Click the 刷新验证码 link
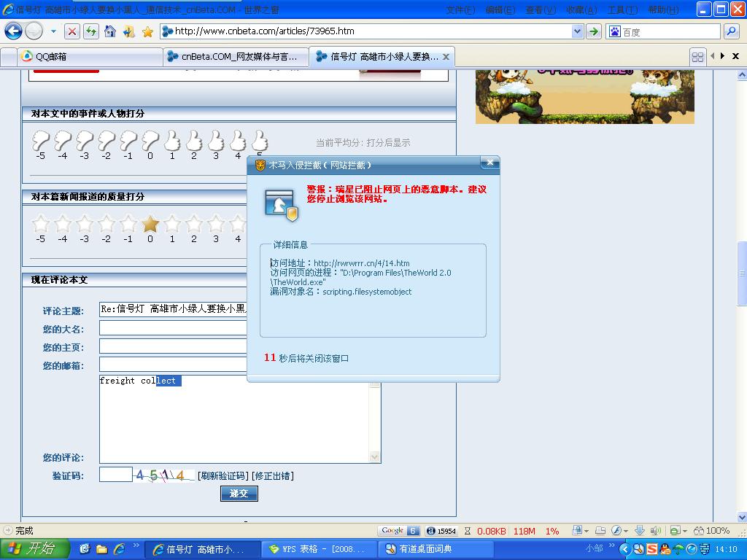The width and height of the screenshot is (747, 560). click(x=223, y=475)
